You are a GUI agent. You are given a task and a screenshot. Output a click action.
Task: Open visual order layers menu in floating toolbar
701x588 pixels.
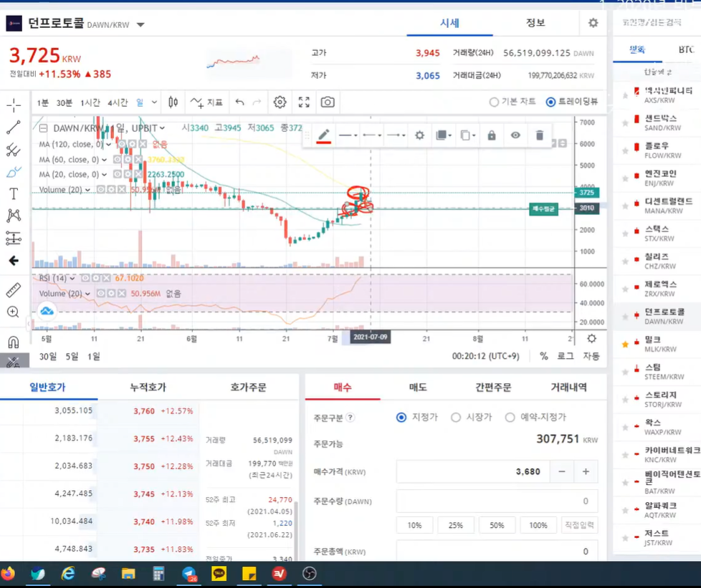click(x=444, y=135)
